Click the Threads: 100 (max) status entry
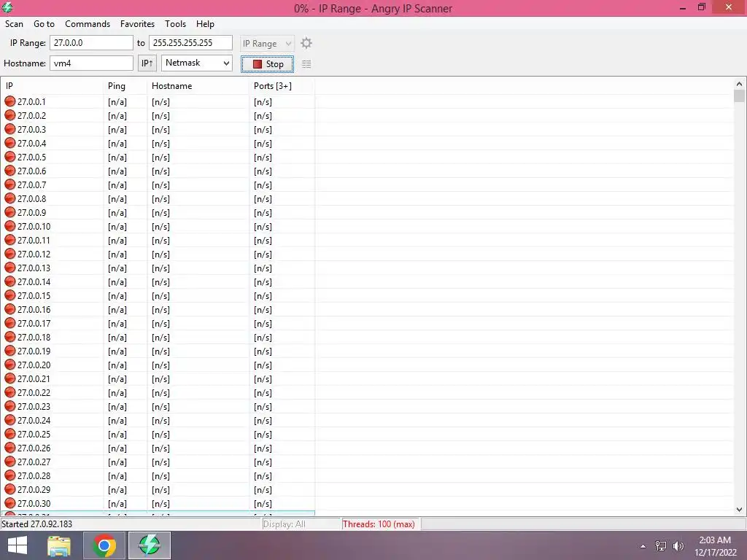This screenshot has width=747, height=560. click(379, 524)
